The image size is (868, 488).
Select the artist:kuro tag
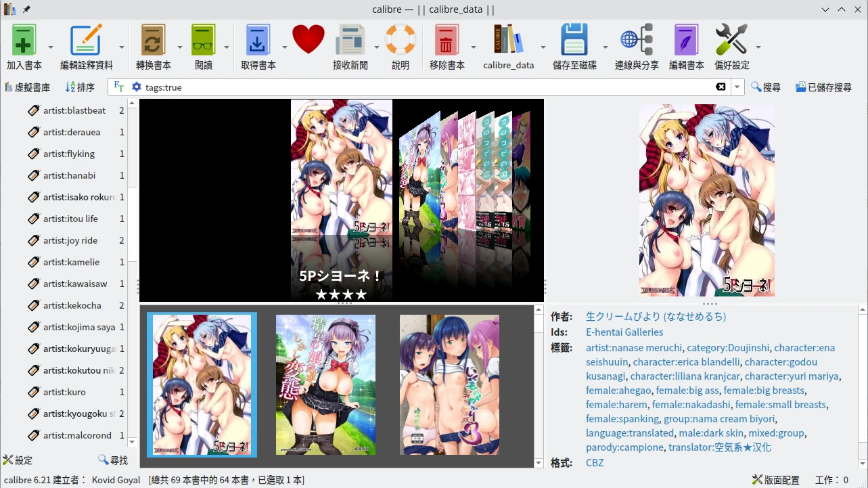tap(64, 392)
